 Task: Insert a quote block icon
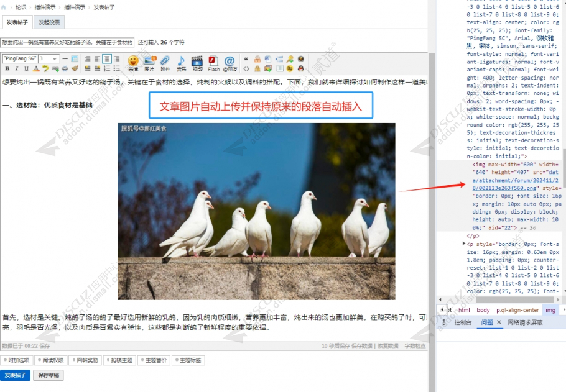(246, 58)
